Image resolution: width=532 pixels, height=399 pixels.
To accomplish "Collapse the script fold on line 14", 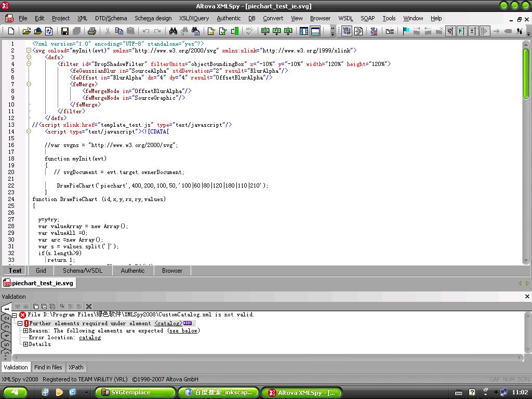I will pos(29,131).
